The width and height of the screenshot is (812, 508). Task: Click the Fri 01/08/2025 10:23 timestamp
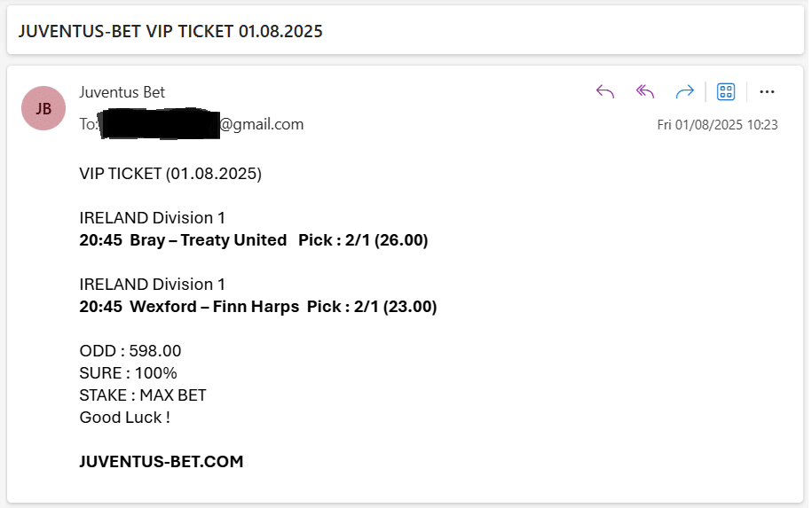pyautogui.click(x=717, y=125)
